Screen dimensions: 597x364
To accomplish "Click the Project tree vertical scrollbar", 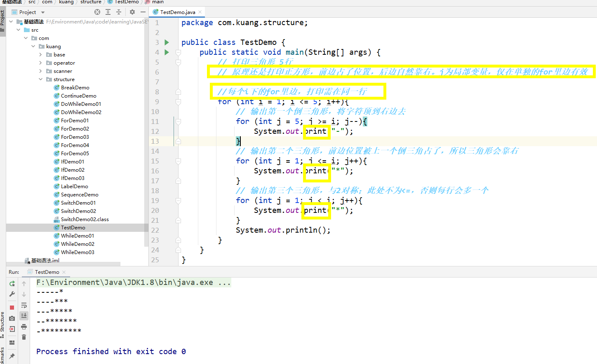I will coord(146,132).
